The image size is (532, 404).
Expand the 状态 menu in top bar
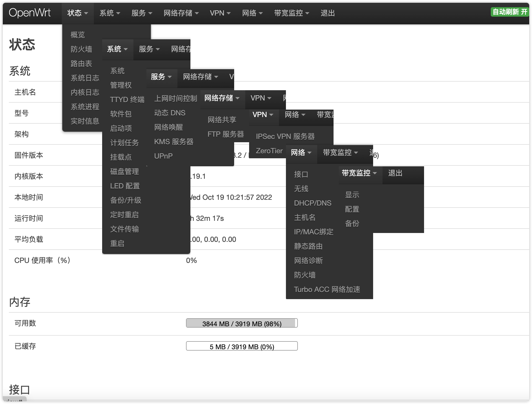click(78, 13)
